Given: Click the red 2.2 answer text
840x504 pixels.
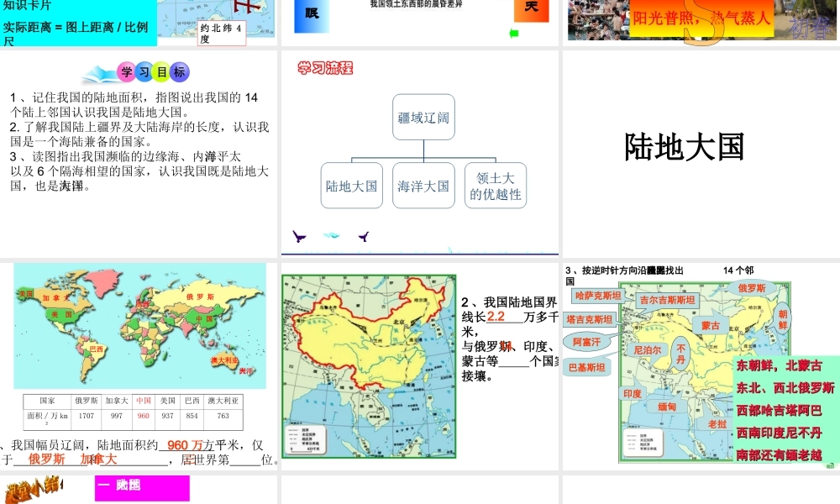Looking at the screenshot, I should [496, 317].
